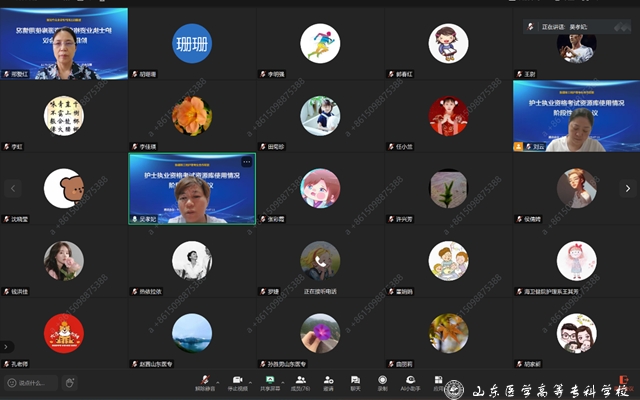
Task: Open the members (76) list
Action: point(300,383)
